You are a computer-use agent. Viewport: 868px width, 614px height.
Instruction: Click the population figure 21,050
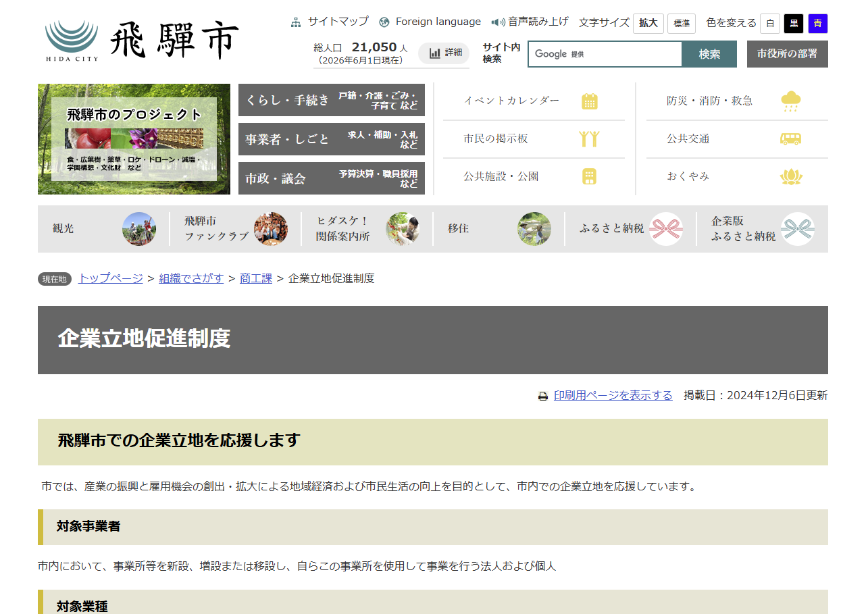click(374, 47)
